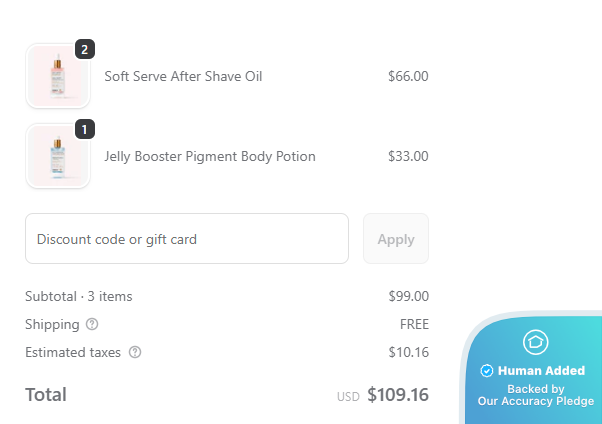Open Soft Serve After Shave Oil thumbnail
Screen dimensions: 602x424
pyautogui.click(x=57, y=76)
